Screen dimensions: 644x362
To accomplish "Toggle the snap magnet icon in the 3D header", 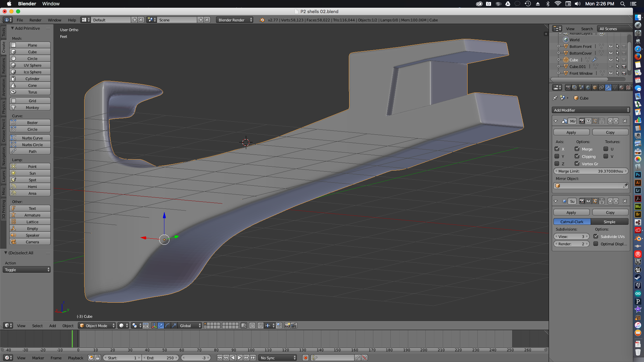I will pos(260,325).
